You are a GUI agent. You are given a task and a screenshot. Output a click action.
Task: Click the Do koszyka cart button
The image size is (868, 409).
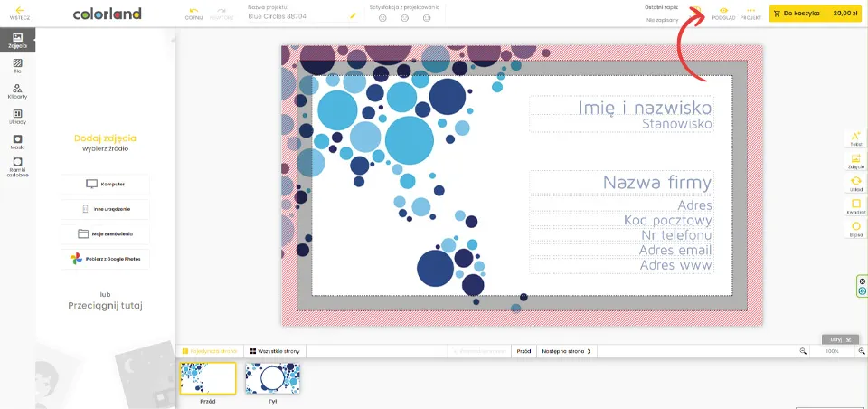coord(816,14)
